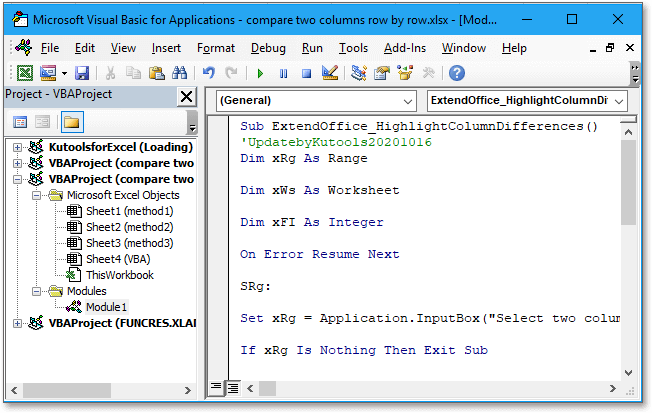The image size is (652, 413).
Task: Toggle Folders view in Project pane
Action: coord(72,122)
